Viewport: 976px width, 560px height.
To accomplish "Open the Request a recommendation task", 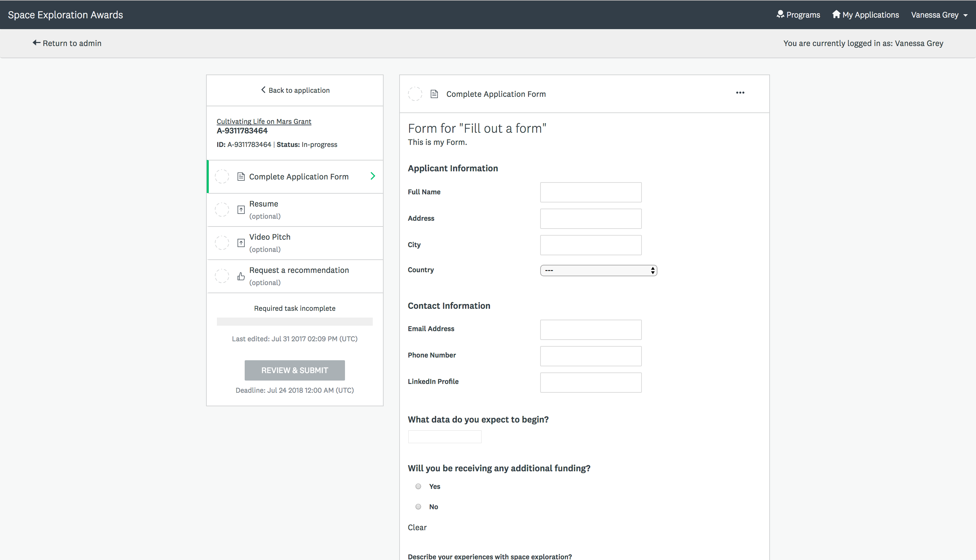I will click(x=299, y=271).
